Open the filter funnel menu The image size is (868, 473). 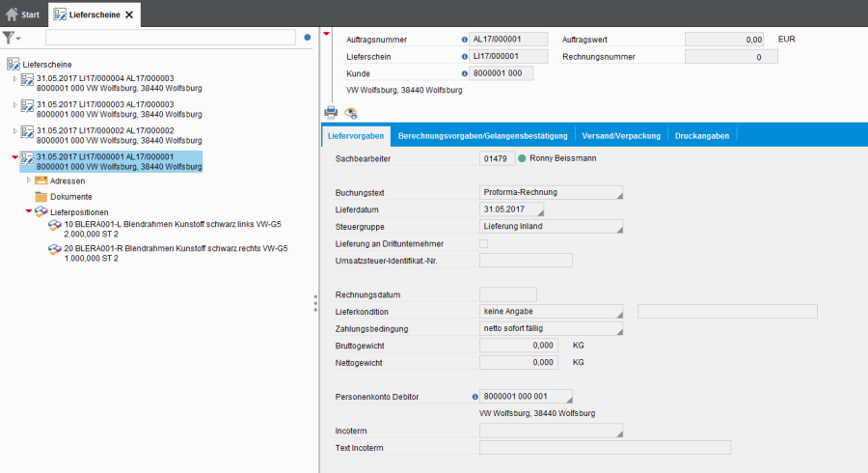(x=12, y=38)
